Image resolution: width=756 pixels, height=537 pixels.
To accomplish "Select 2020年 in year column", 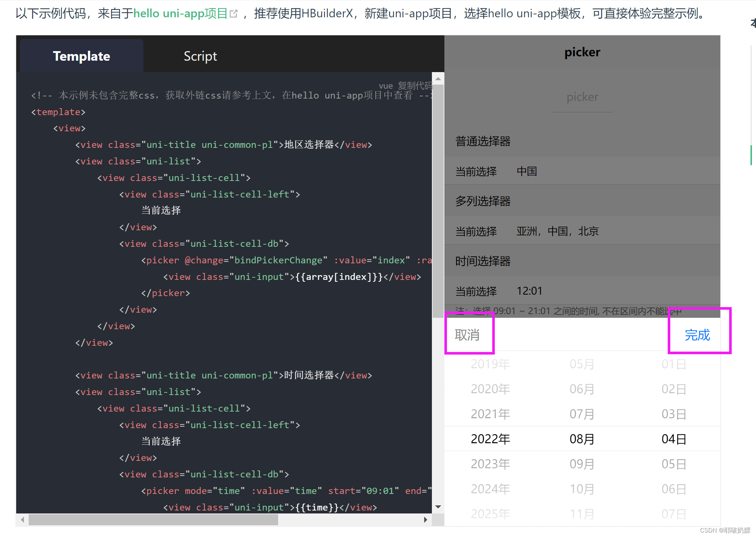I will (490, 389).
